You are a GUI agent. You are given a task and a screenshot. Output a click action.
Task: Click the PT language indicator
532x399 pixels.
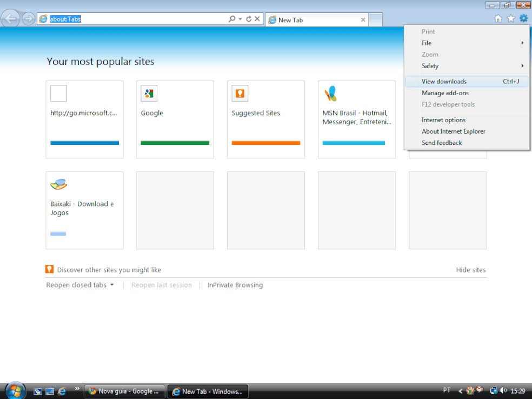(447, 390)
